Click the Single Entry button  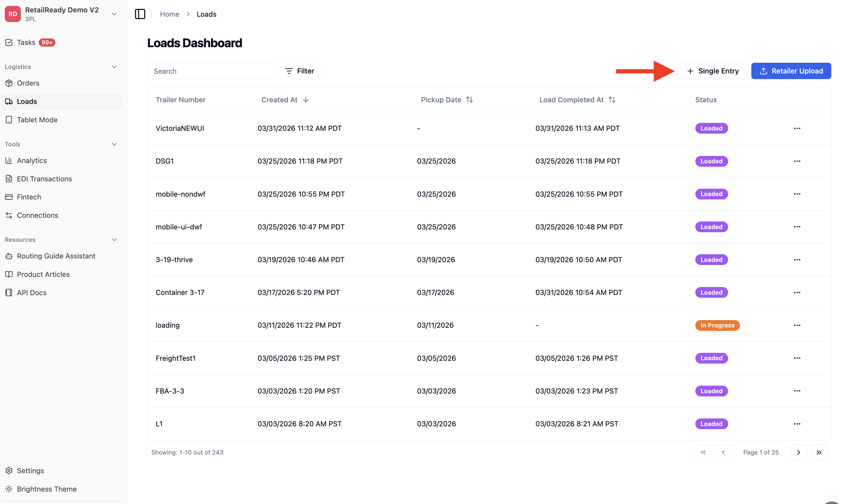[x=712, y=71]
